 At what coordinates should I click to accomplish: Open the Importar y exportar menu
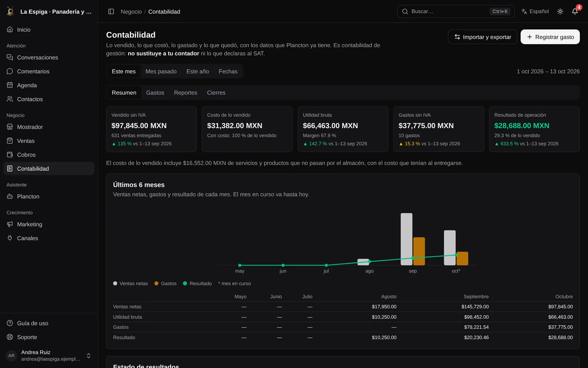pos(482,37)
